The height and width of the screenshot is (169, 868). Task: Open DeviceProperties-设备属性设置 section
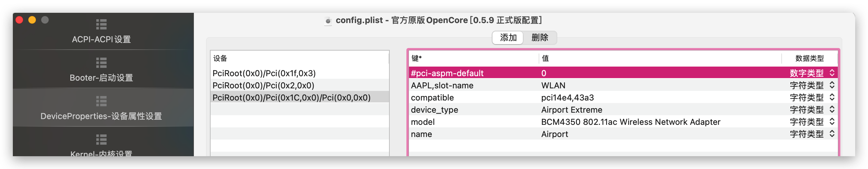click(101, 116)
